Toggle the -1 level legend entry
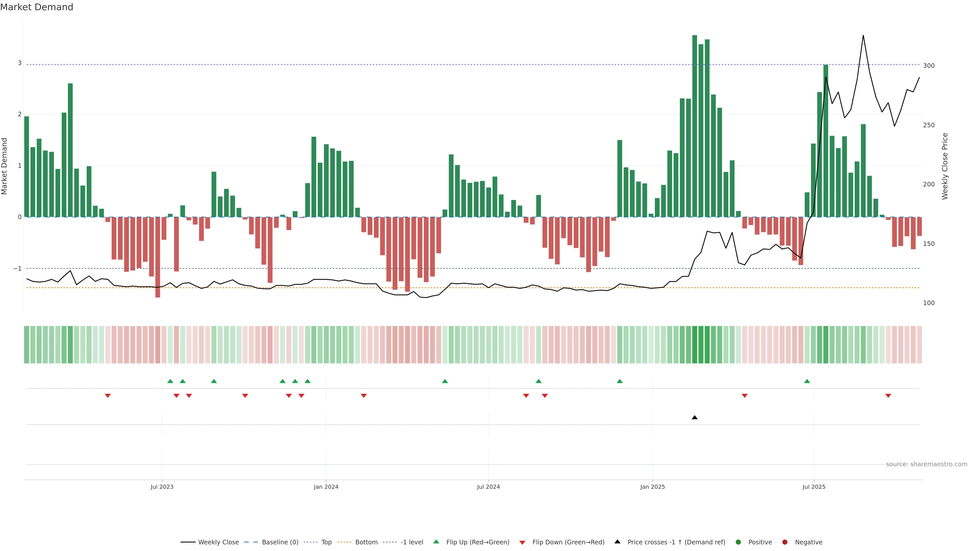 [x=412, y=542]
